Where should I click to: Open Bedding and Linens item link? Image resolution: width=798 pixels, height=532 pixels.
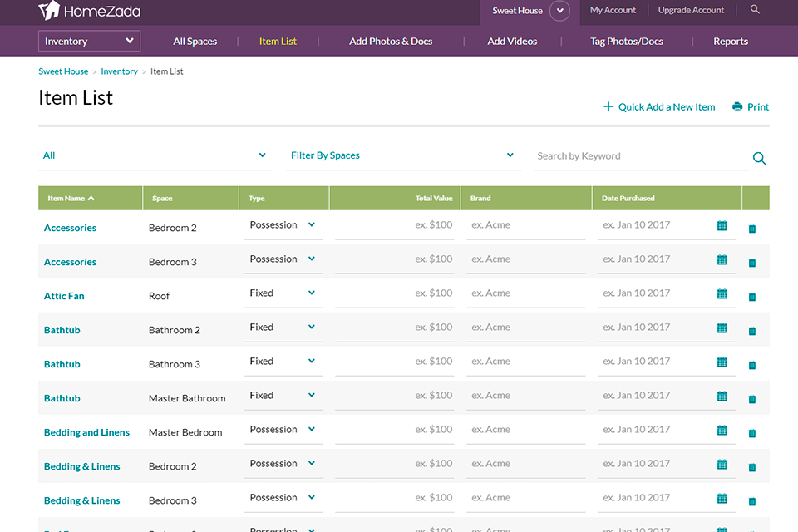pyautogui.click(x=86, y=432)
